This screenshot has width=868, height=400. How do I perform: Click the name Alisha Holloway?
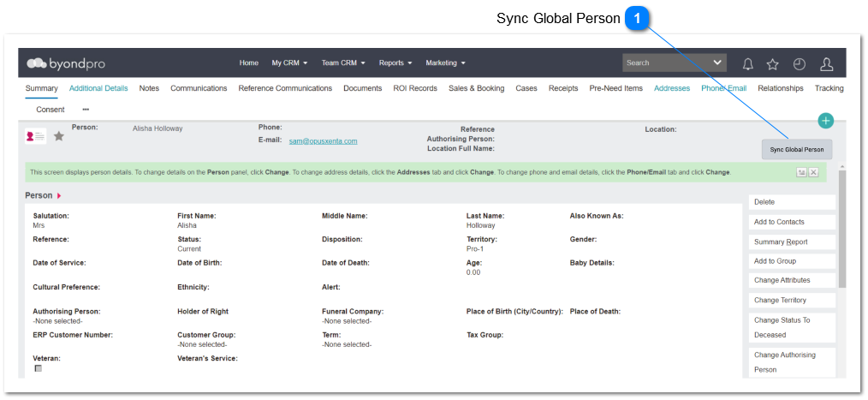[158, 128]
